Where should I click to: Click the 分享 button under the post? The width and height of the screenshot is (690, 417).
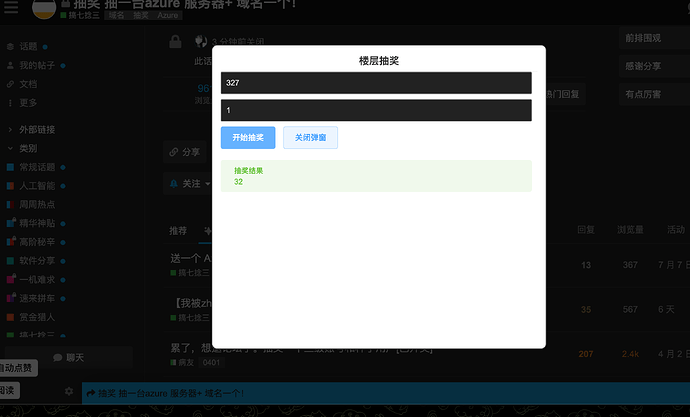185,152
